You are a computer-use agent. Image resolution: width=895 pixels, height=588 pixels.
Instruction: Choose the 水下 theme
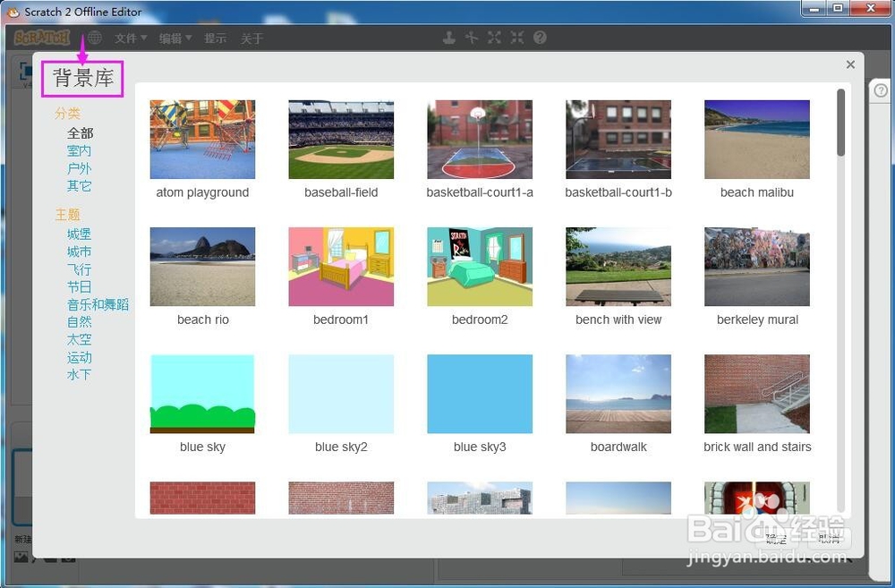[79, 374]
